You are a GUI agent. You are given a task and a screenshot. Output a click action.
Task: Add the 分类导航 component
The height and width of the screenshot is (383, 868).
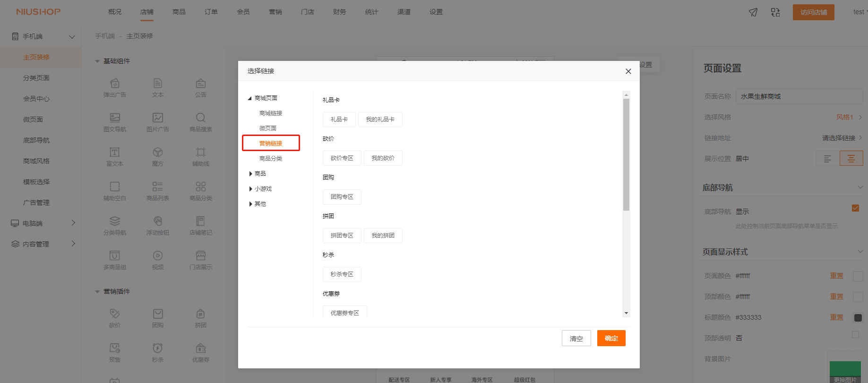tap(115, 226)
